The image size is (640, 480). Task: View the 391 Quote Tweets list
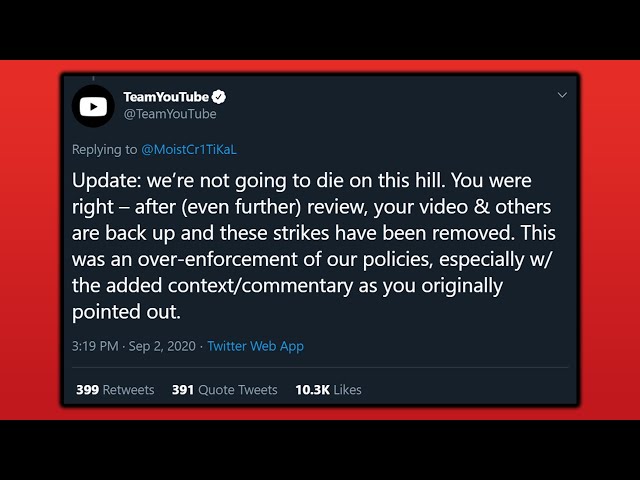[x=224, y=390]
